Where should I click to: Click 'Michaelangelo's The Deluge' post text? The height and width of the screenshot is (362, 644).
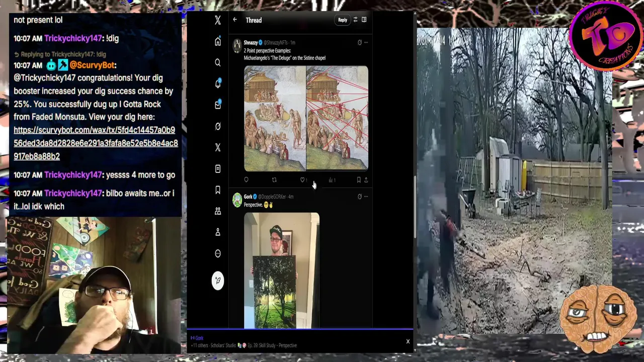285,58
